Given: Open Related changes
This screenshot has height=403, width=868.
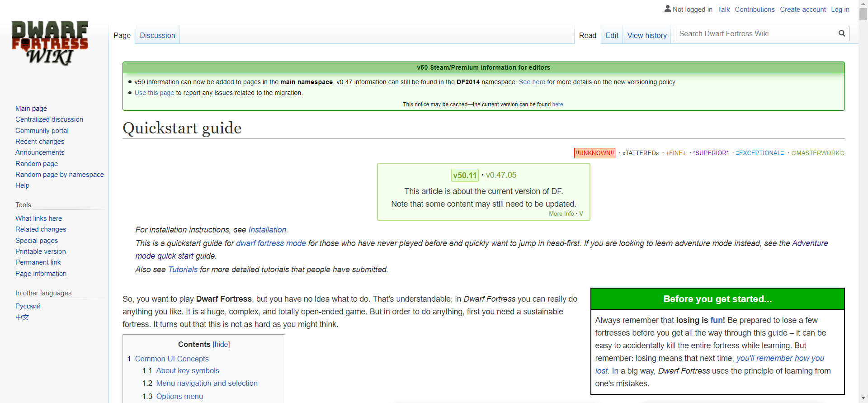Looking at the screenshot, I should coord(41,229).
